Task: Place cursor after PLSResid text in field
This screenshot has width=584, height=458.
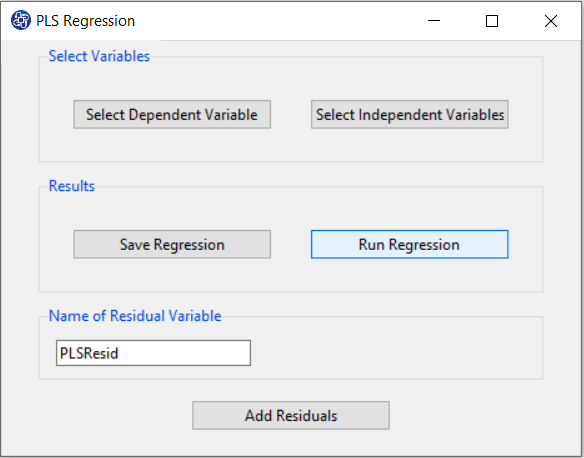Action: pyautogui.click(x=120, y=353)
